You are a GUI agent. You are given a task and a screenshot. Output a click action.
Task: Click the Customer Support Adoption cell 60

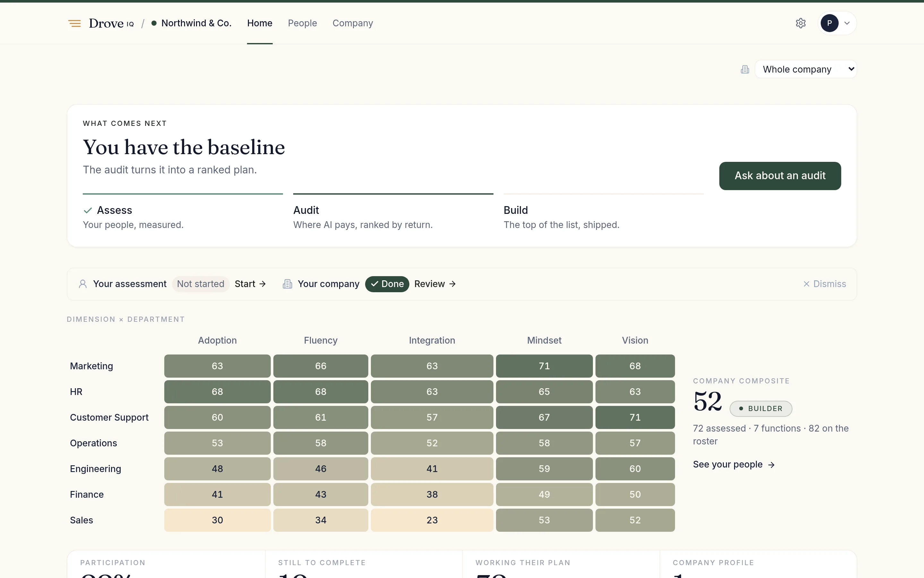[217, 417]
